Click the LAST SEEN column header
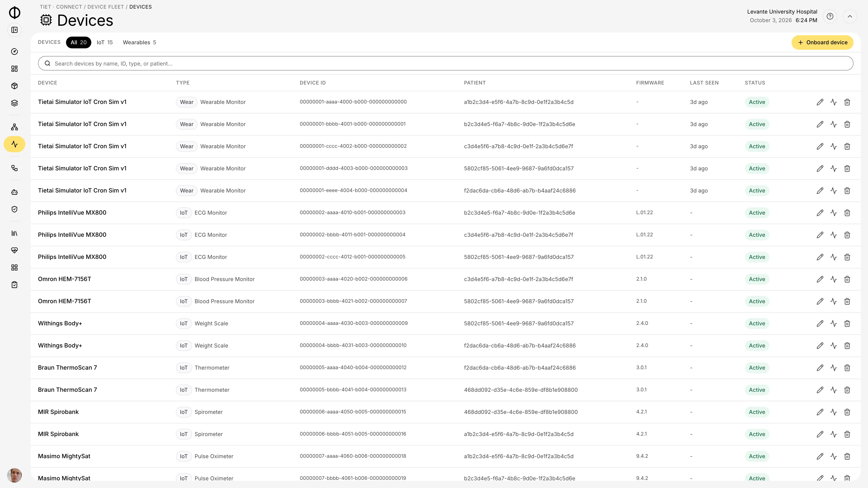 pyautogui.click(x=704, y=83)
